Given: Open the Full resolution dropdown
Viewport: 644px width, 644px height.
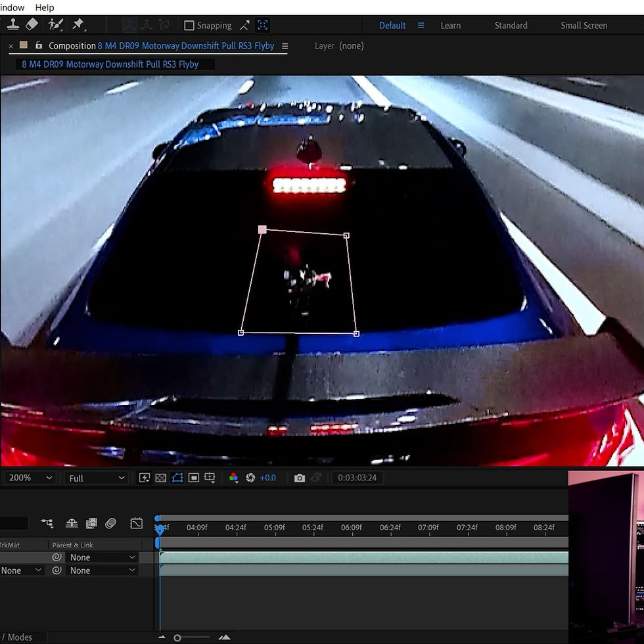Looking at the screenshot, I should click(95, 478).
